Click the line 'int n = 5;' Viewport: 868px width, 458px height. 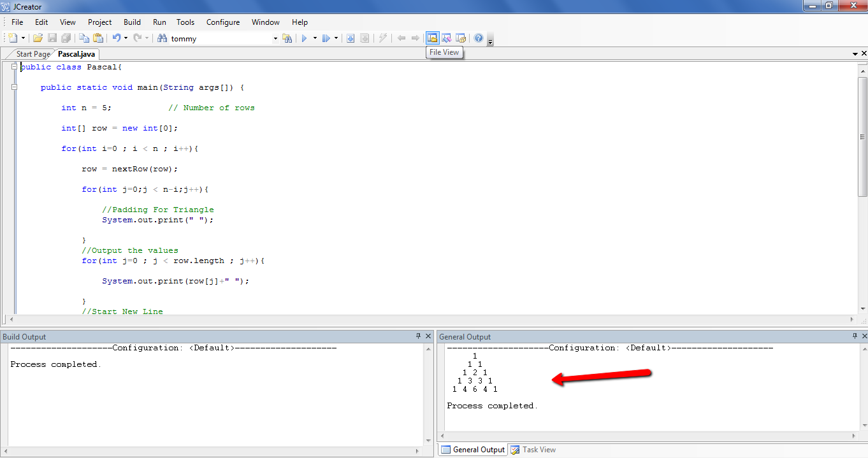pyautogui.click(x=86, y=108)
